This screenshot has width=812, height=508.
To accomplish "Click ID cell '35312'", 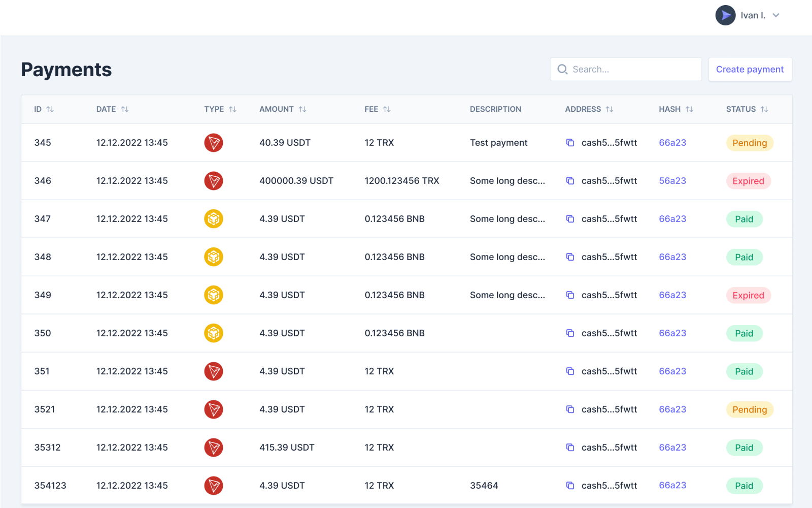I will pyautogui.click(x=47, y=448).
